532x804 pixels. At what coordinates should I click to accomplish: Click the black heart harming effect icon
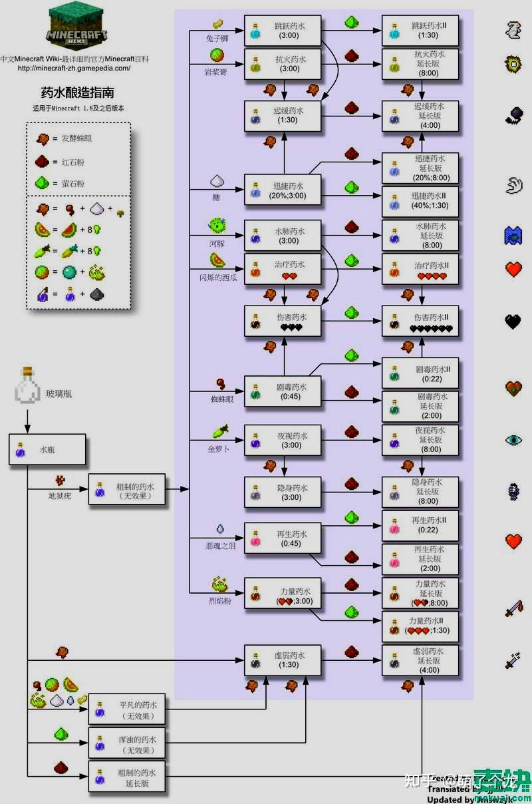tap(514, 323)
